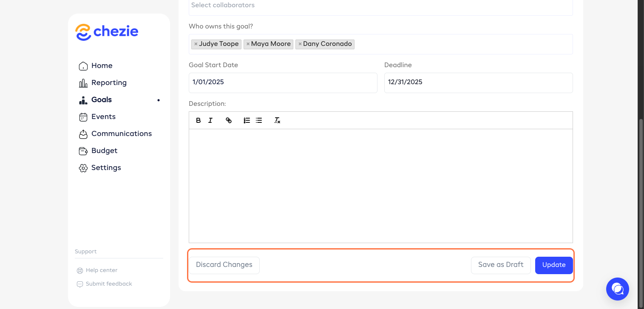
Task: Apply bulleted list formatting
Action: (259, 121)
